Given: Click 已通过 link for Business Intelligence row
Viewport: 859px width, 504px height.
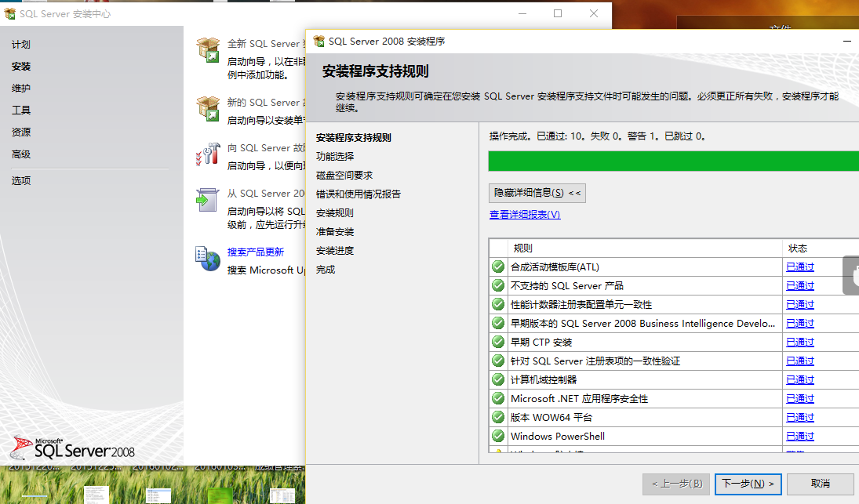Looking at the screenshot, I should (800, 323).
